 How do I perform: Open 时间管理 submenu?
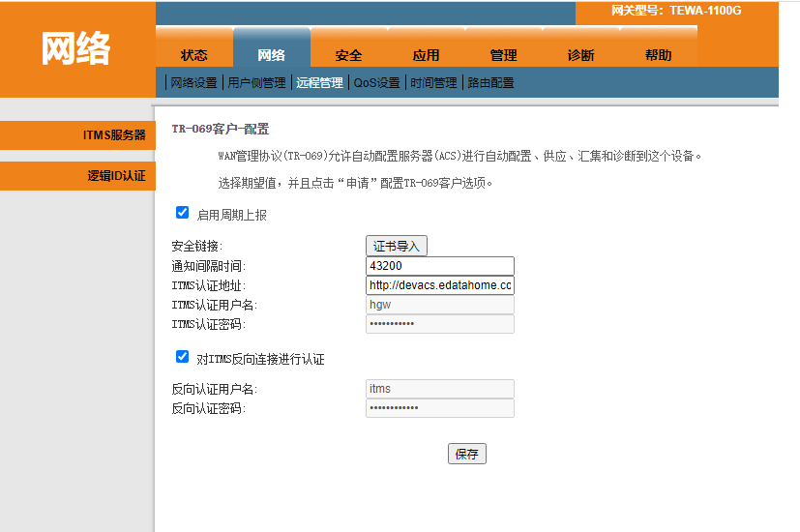tap(433, 83)
